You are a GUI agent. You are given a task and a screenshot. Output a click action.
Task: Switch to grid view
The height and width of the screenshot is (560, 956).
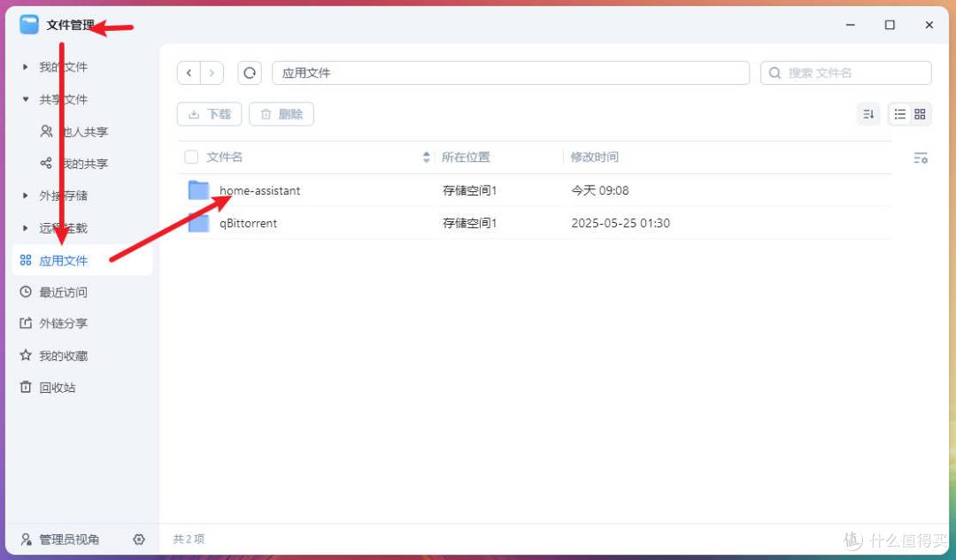point(920,114)
